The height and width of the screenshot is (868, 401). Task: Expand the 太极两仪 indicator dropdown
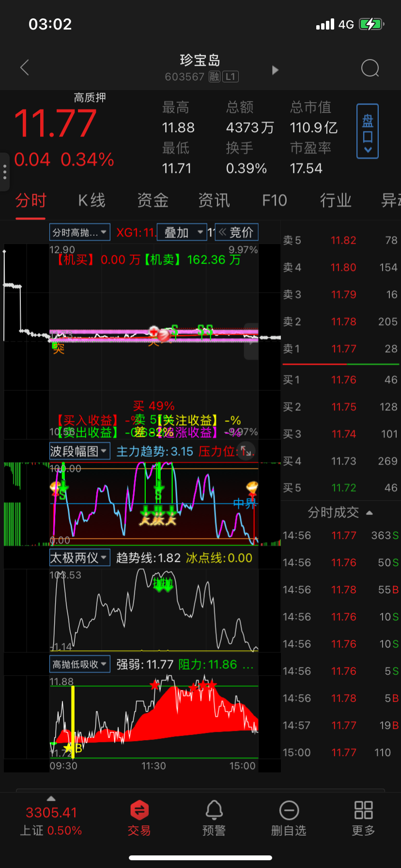point(79,558)
